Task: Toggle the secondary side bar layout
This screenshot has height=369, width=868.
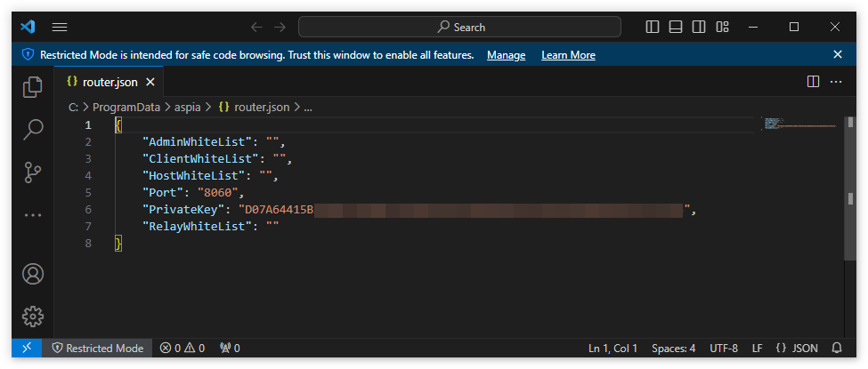Action: pos(699,27)
